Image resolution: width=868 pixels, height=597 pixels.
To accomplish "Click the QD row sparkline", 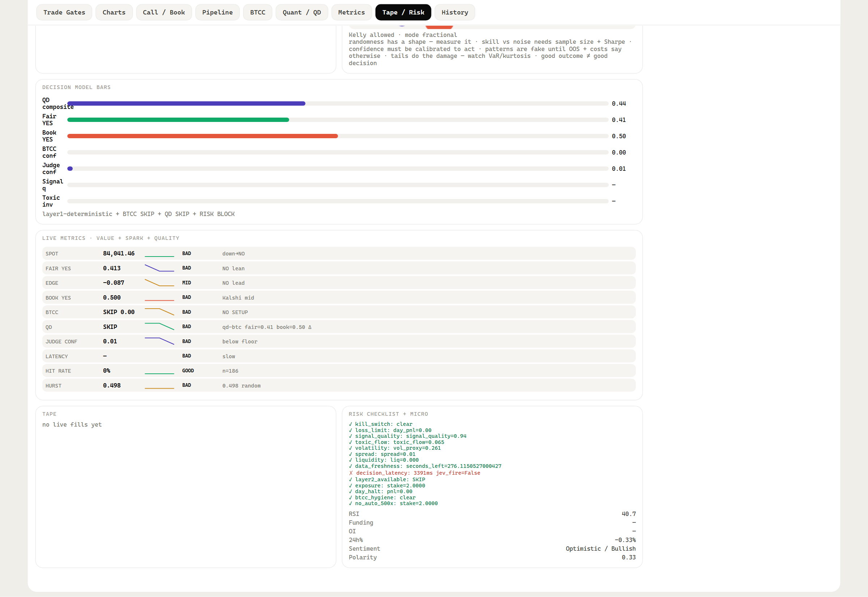I will [x=159, y=327].
